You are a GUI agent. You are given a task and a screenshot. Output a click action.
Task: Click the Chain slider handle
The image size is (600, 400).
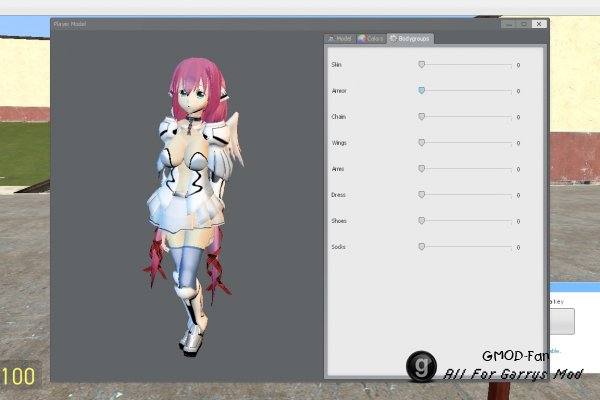coord(421,116)
